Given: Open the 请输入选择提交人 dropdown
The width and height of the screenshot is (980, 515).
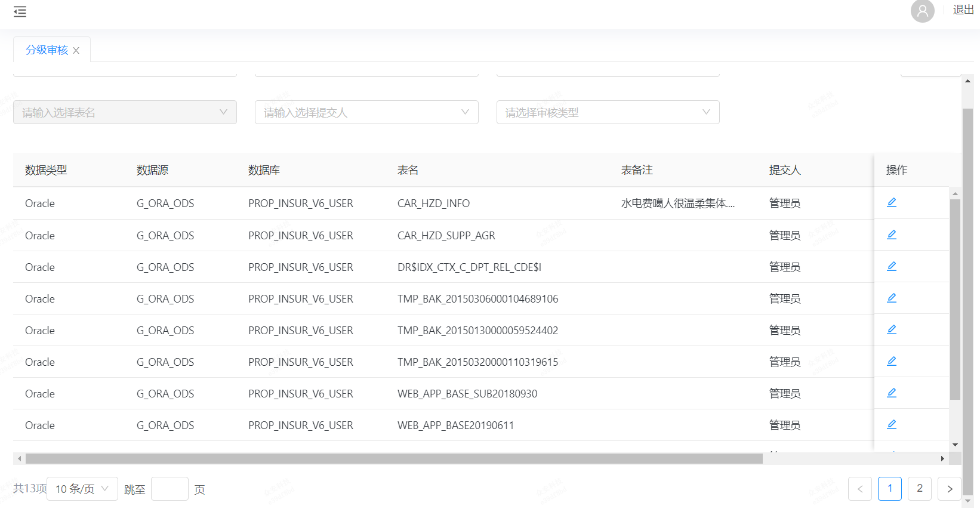Looking at the screenshot, I should click(366, 112).
